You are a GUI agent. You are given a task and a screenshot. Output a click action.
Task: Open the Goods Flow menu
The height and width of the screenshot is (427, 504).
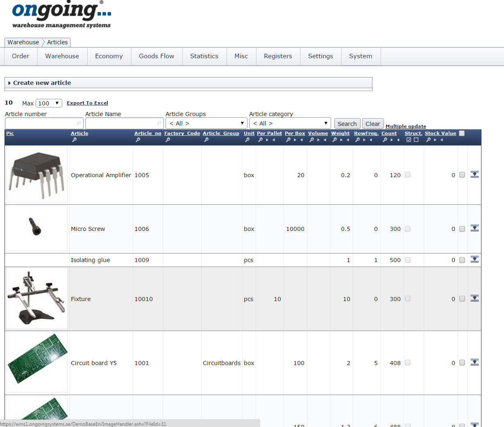(x=157, y=56)
